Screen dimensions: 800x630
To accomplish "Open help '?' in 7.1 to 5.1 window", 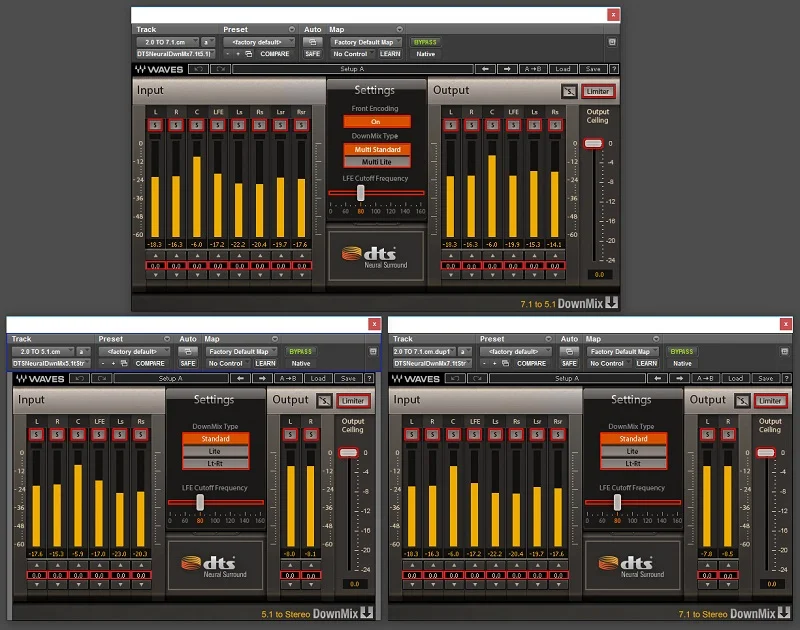I will click(614, 69).
